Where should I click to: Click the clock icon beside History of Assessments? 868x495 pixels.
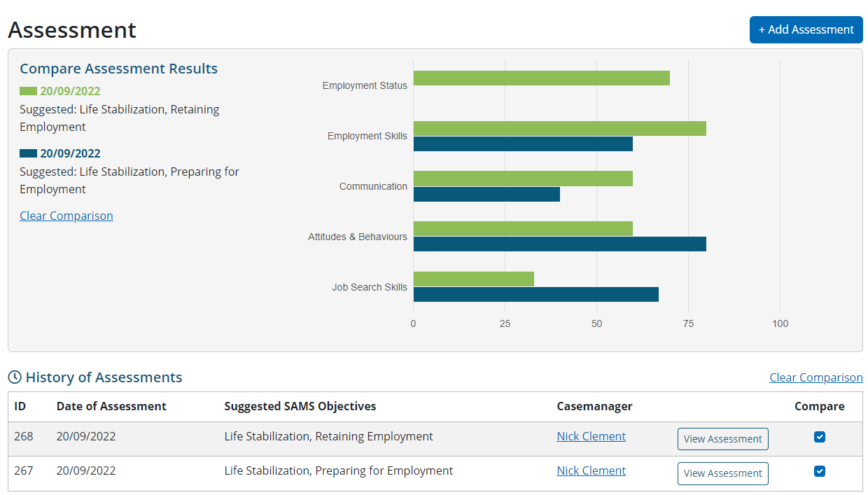pyautogui.click(x=15, y=377)
